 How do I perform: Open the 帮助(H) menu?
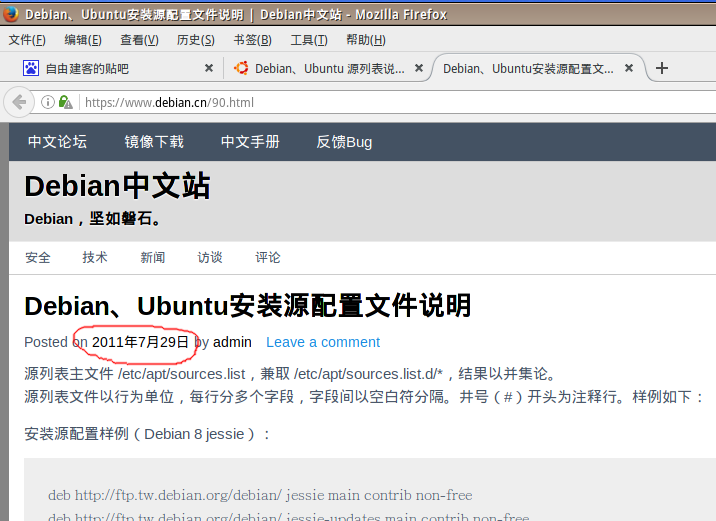[x=366, y=40]
